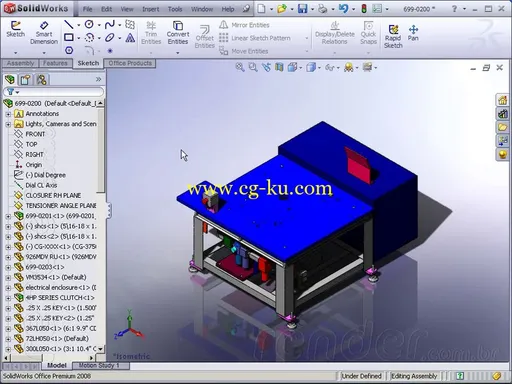Click the Rebuild traffic light icon
The width and height of the screenshot is (512, 384).
click(364, 9)
